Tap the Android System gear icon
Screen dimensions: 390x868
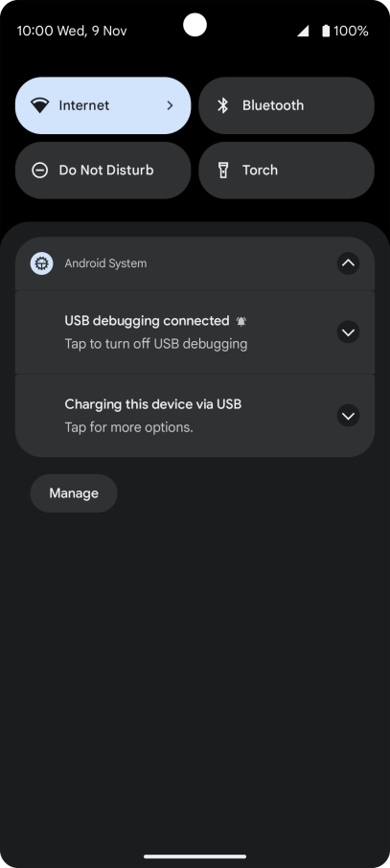pos(41,263)
